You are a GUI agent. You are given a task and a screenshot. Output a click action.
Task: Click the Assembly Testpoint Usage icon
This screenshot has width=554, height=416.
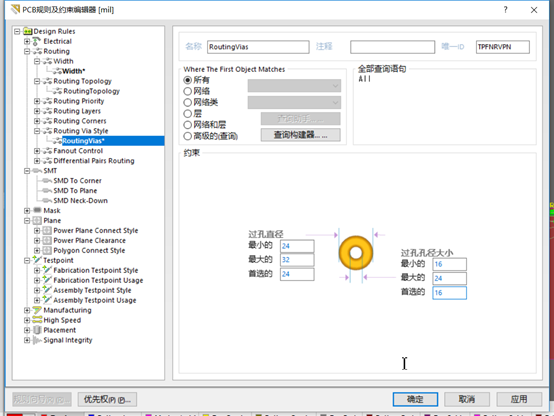[47, 300]
